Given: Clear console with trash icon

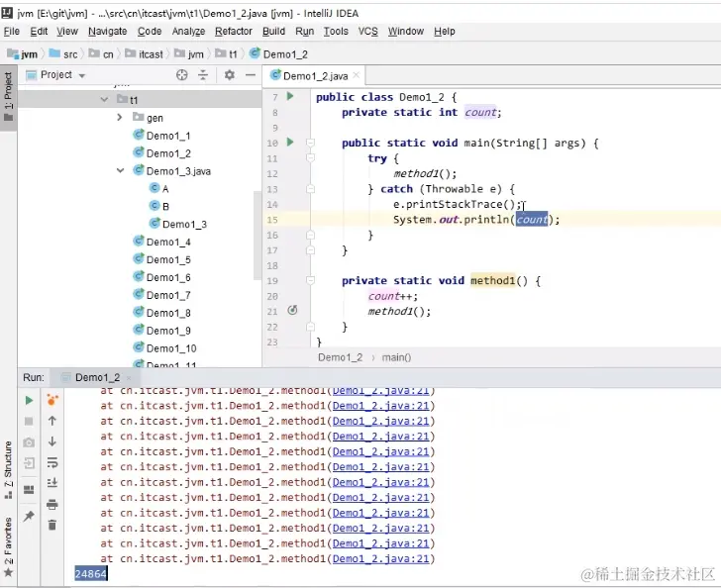Looking at the screenshot, I should pos(51,525).
